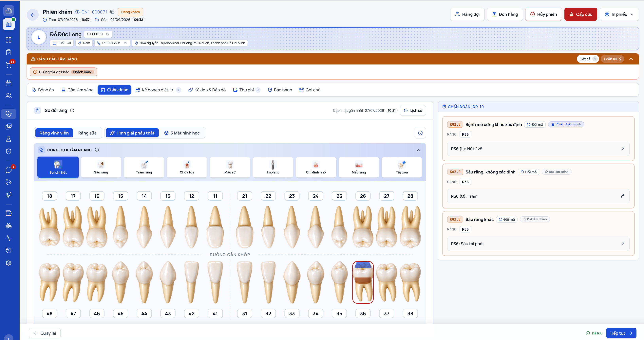The height and width of the screenshot is (340, 644).
Task: Collapse the Cảnh báo lâm sàng panel
Action: (631, 59)
